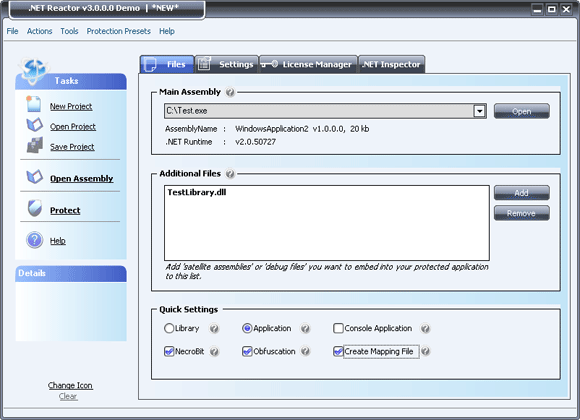The height and width of the screenshot is (420, 580).
Task: Click help icon next to Console Application
Action: tap(425, 329)
